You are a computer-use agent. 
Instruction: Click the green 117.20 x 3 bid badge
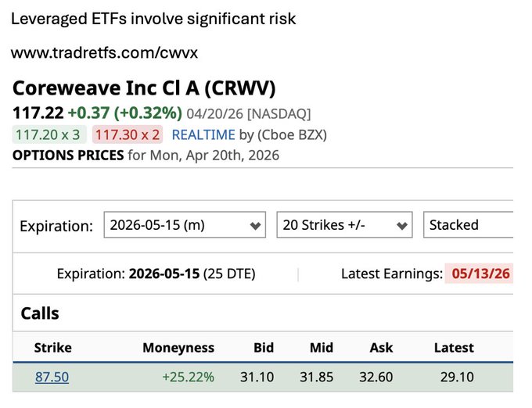click(x=48, y=134)
